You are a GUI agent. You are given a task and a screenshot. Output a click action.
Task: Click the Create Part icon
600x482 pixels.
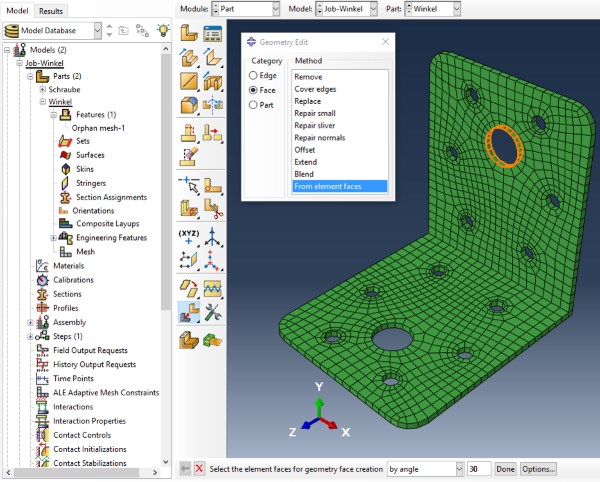coord(189,33)
